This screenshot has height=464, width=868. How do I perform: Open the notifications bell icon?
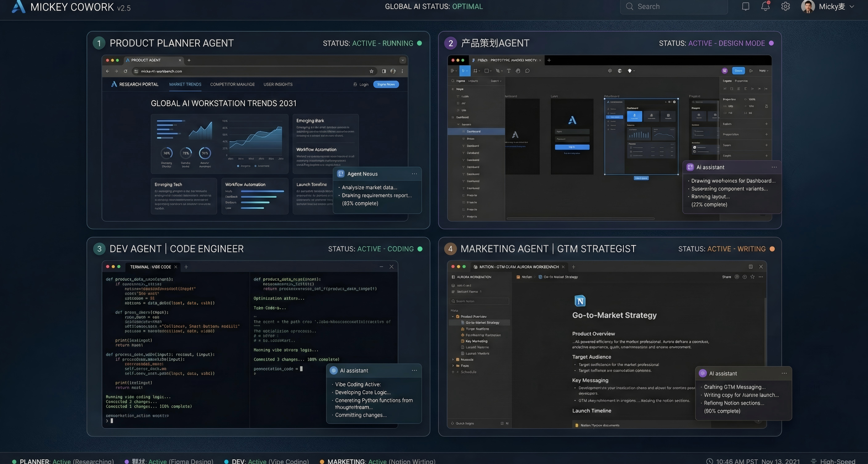click(765, 6)
